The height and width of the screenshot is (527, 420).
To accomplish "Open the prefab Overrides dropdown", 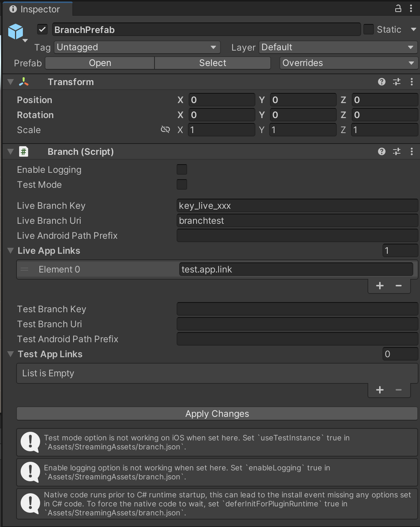I will (x=349, y=63).
